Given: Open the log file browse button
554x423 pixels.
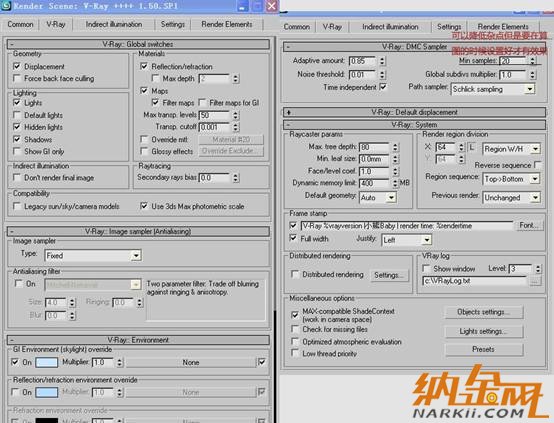Looking at the screenshot, I should (x=535, y=281).
